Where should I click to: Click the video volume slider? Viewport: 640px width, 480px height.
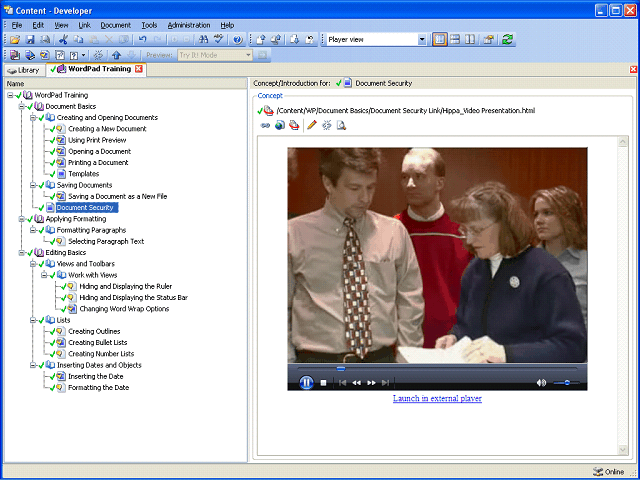567,382
